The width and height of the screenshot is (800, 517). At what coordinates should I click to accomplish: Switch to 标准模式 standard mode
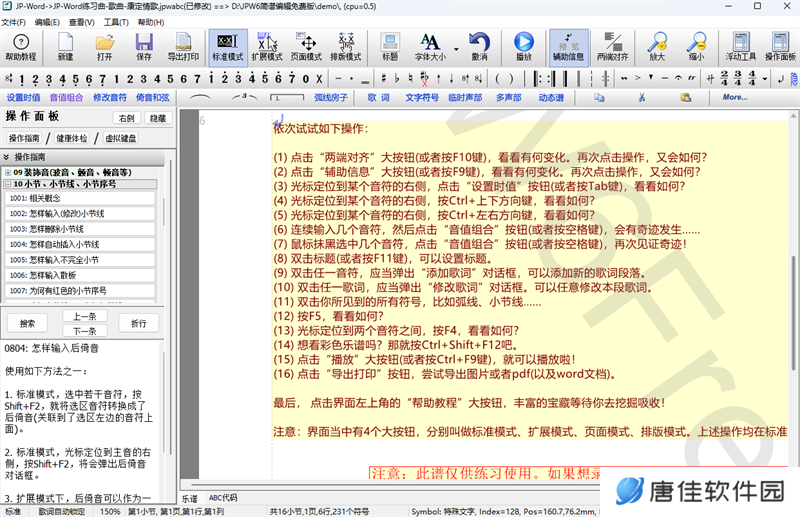click(228, 47)
